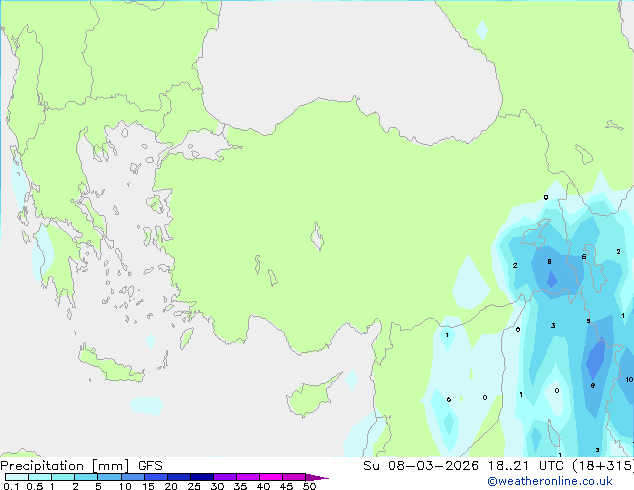Click the "15" legend scale label
This screenshot has width=634, height=490.
[148, 486]
